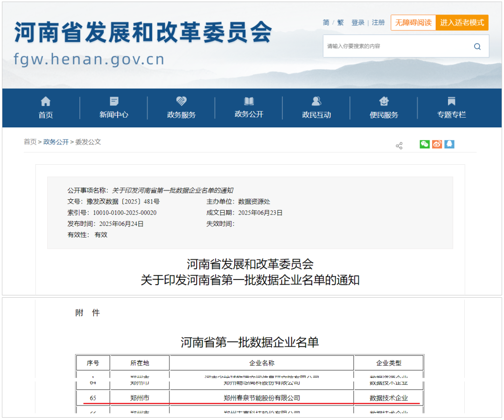Click the 登录 login link

click(x=358, y=22)
